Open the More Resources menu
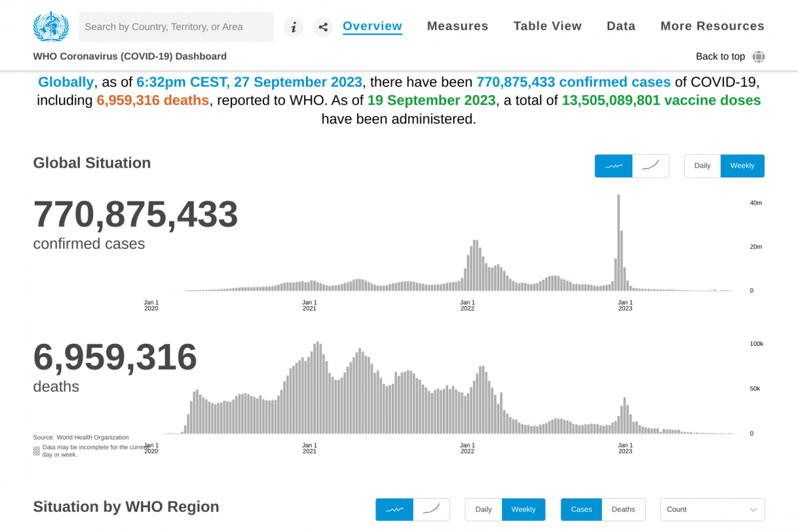 (x=712, y=27)
